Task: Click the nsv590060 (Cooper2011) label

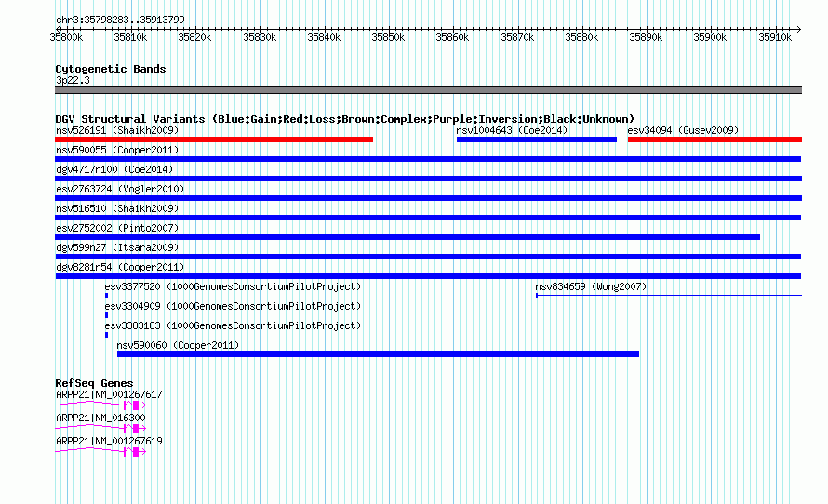Action: coord(178,345)
